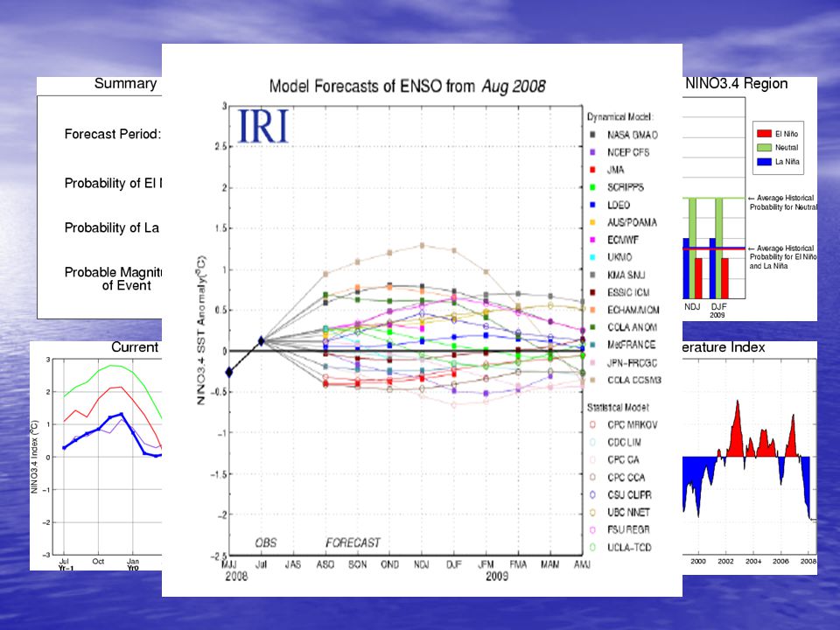Click the 'UKMO' model label
Viewport: 840px width, 630px height.
pyautogui.click(x=619, y=257)
